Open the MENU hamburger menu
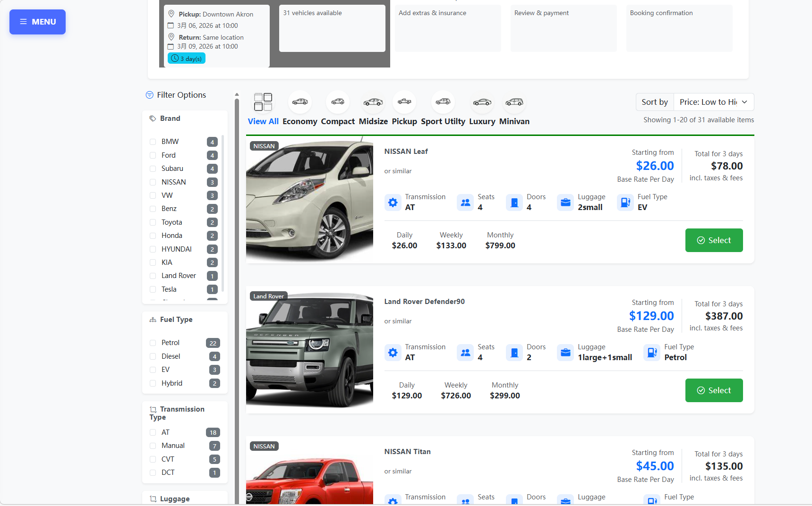The width and height of the screenshot is (812, 506). 37,22
